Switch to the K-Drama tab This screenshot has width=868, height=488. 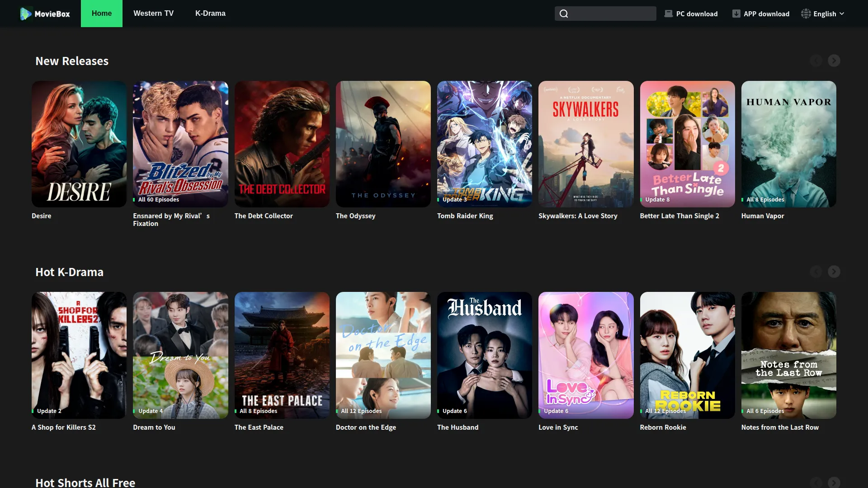point(210,14)
